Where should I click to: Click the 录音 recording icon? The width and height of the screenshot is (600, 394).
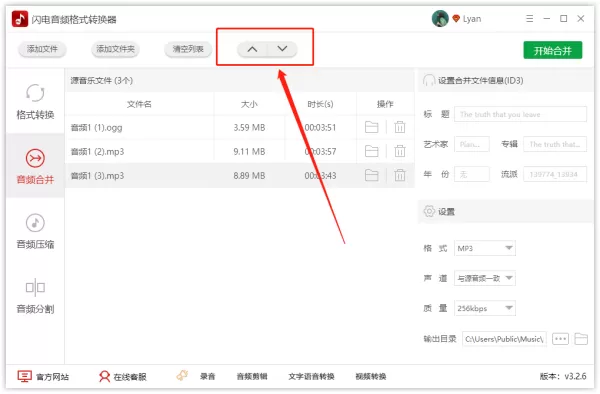pyautogui.click(x=182, y=376)
